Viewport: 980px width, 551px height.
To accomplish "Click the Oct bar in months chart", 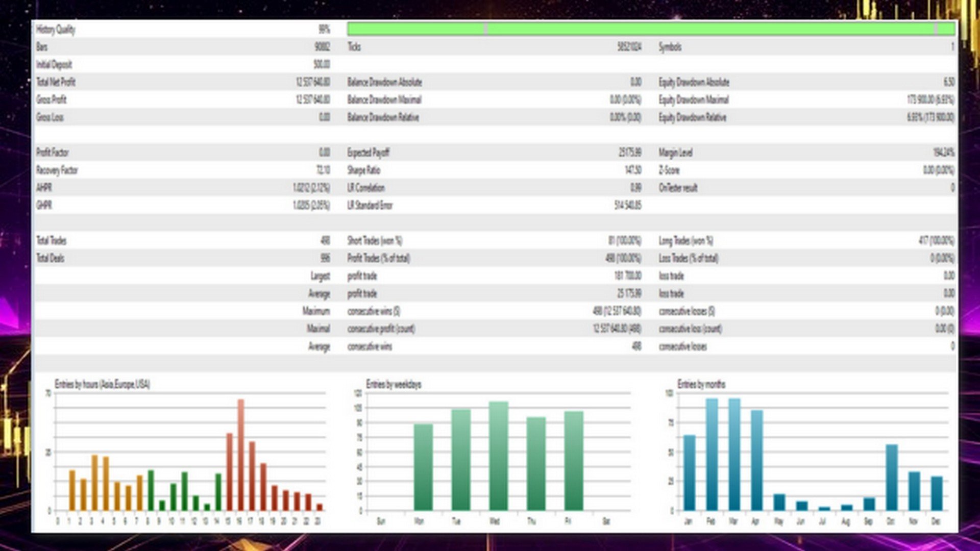I will click(x=892, y=478).
